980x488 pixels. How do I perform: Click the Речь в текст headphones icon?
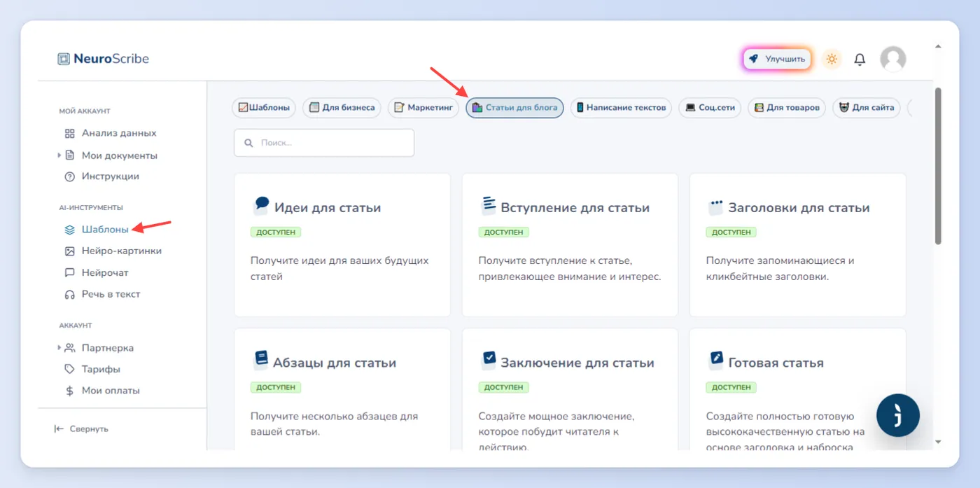pos(69,294)
